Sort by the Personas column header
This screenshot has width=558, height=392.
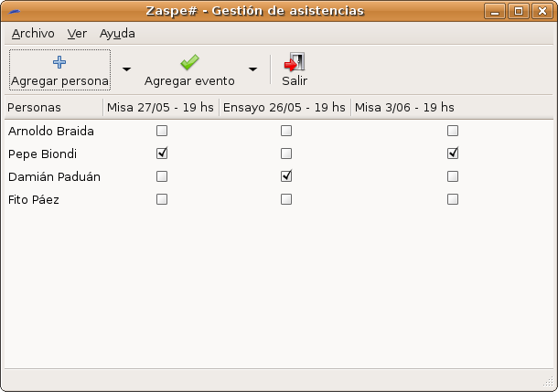pos(51,108)
